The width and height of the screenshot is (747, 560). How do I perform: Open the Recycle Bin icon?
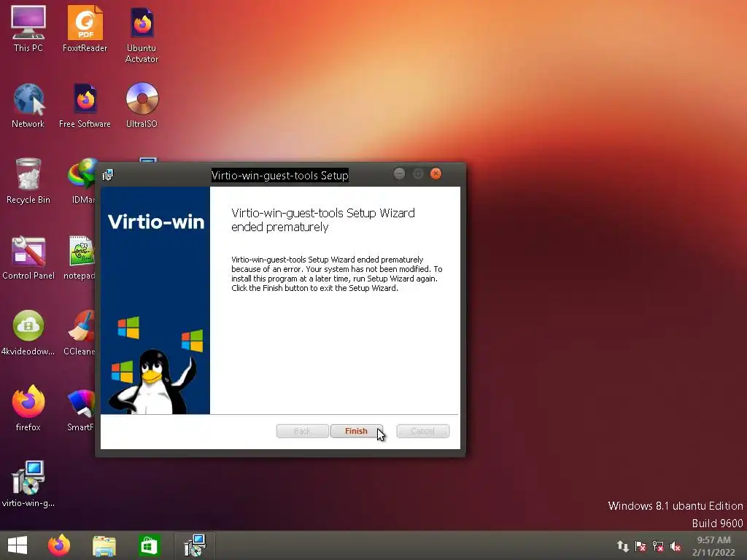[x=28, y=181]
